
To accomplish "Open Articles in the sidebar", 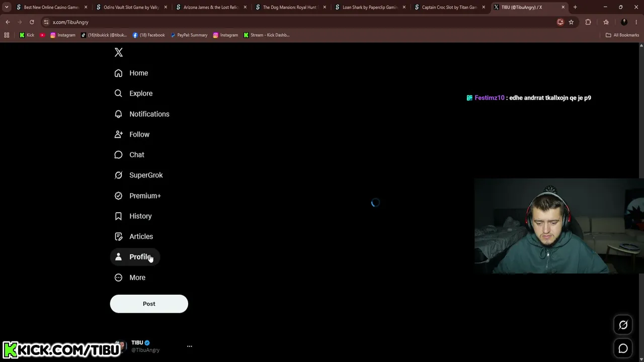I will coord(134,236).
